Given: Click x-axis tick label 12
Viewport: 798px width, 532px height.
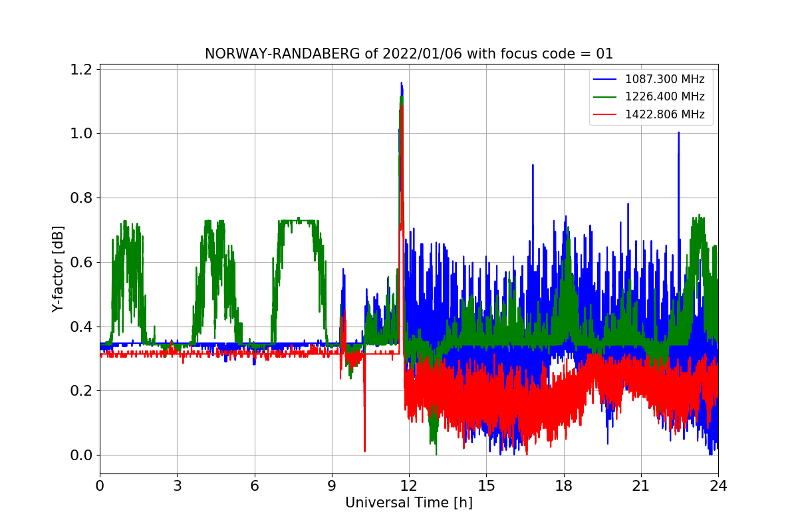Looking at the screenshot, I should (409, 485).
